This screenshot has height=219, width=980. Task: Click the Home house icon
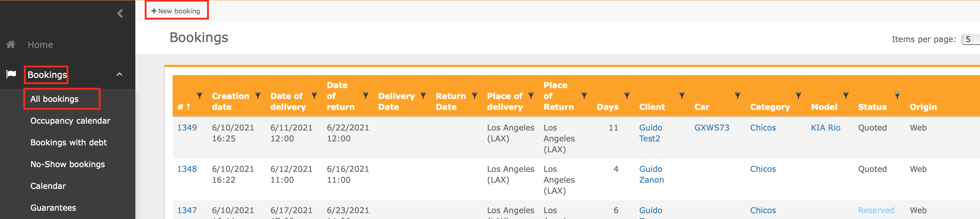tap(10, 45)
